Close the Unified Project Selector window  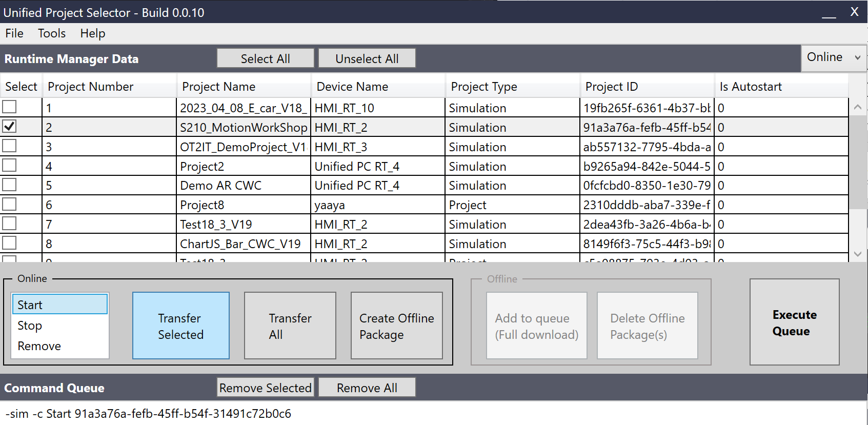854,12
